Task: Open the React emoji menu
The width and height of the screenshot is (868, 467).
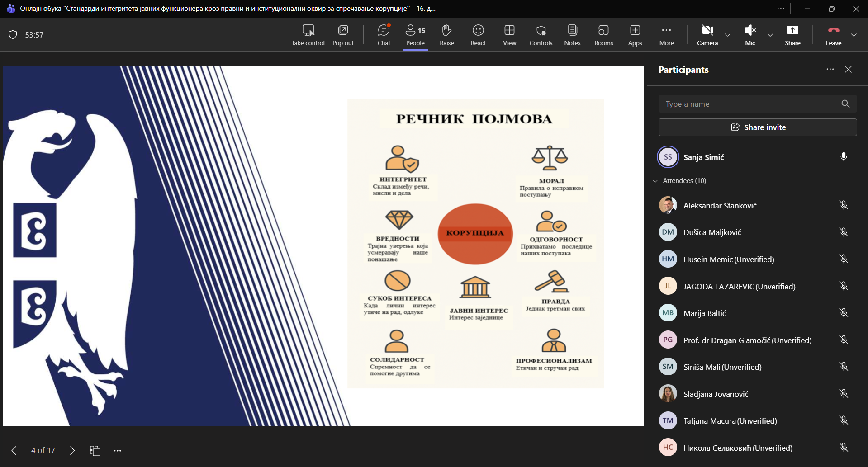Action: pos(478,35)
